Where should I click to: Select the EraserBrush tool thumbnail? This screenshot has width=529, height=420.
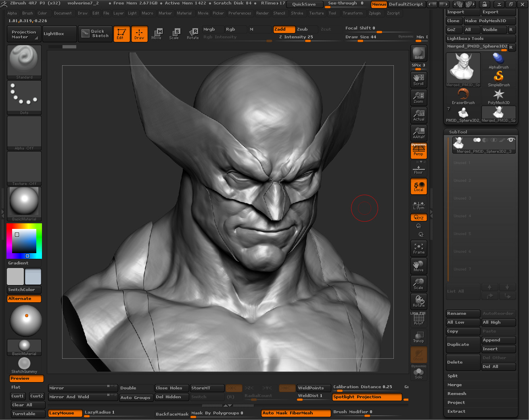tap(463, 96)
